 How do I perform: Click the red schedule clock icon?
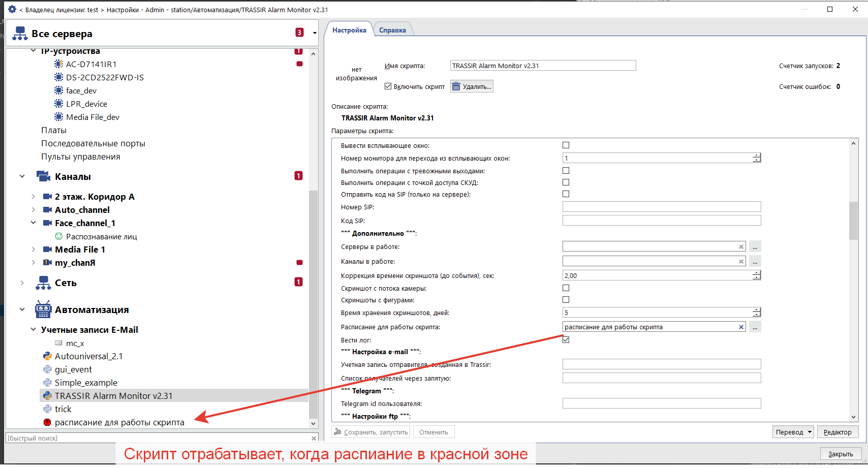[47, 422]
